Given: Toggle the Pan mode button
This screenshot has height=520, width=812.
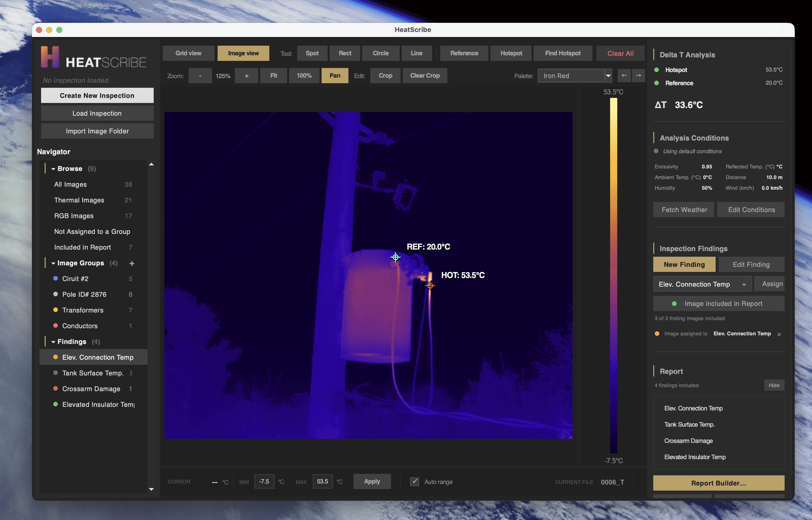Looking at the screenshot, I should [335, 76].
